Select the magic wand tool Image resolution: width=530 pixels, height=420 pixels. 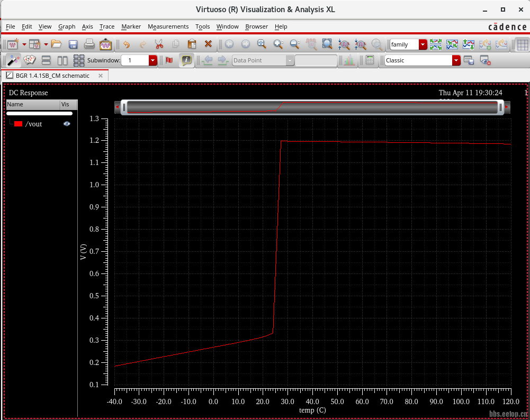pos(13,60)
